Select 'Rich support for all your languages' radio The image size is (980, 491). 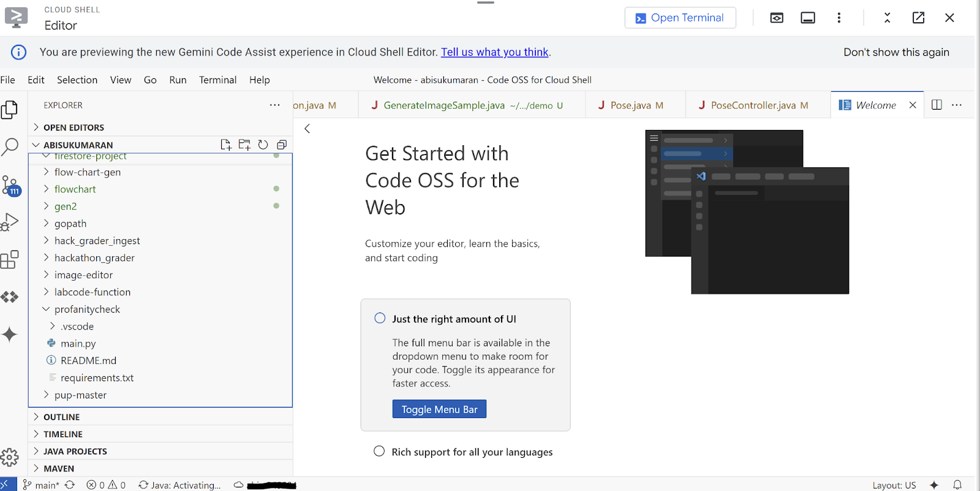point(379,451)
